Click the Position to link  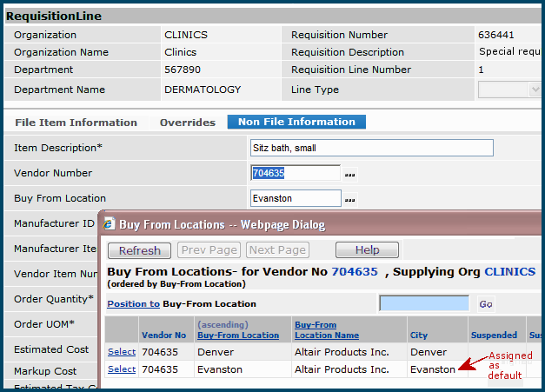tap(133, 304)
